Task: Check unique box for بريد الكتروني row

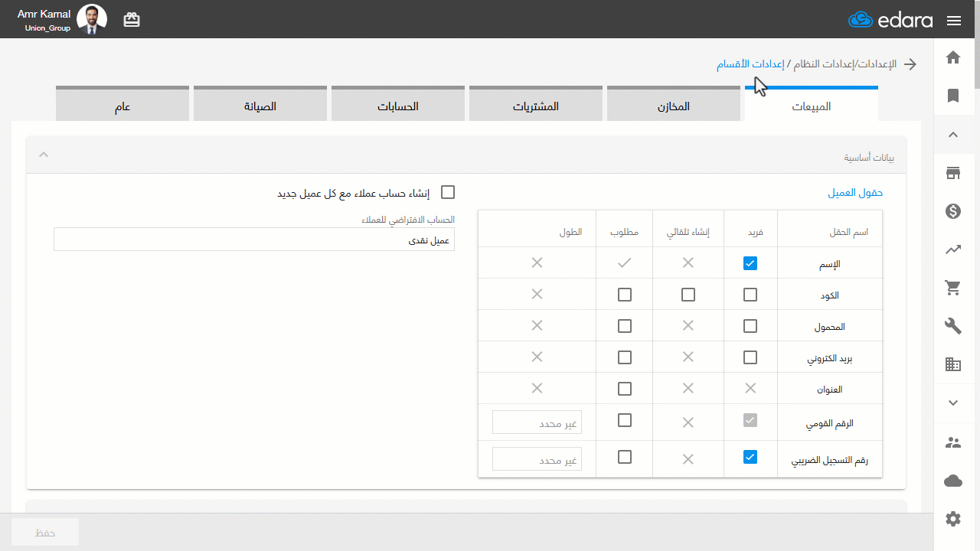Action: pos(750,357)
